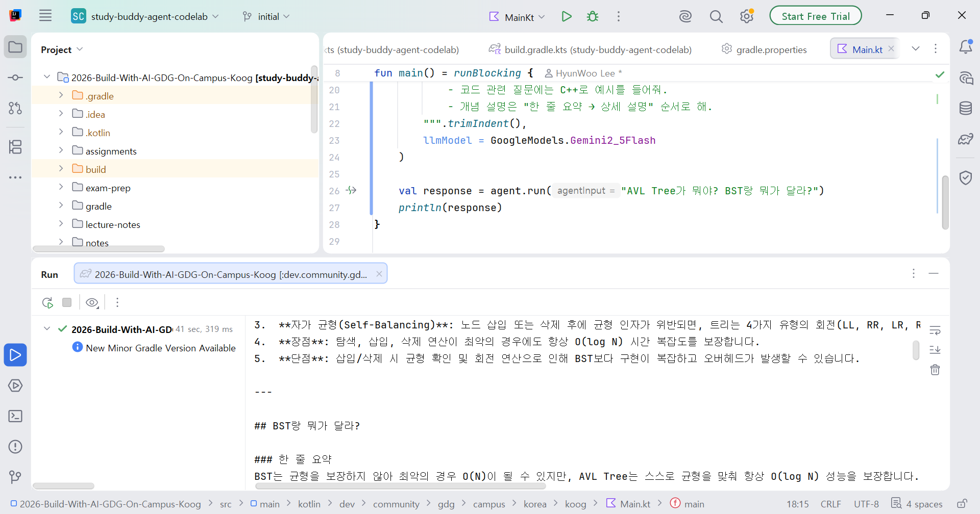Screen dimensions: 980x514
Task: Open editor tabs more options menu
Action: (x=936, y=49)
